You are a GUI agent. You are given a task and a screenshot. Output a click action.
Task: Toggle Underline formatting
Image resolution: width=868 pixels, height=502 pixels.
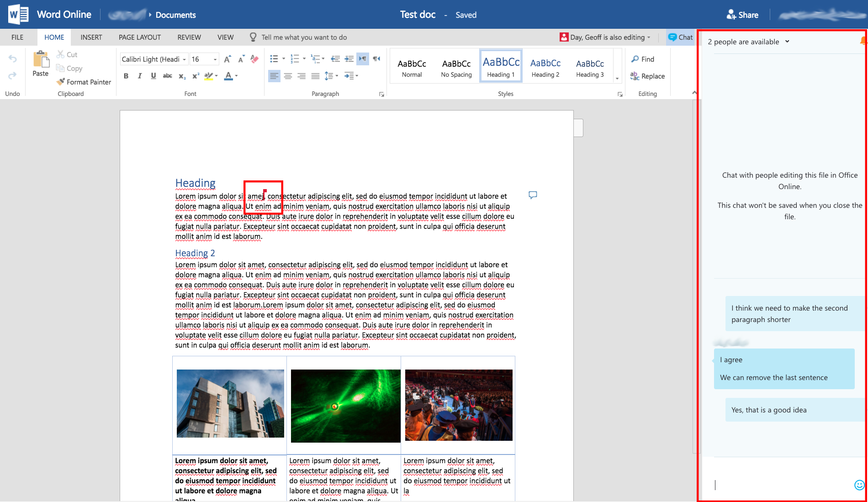coord(153,76)
